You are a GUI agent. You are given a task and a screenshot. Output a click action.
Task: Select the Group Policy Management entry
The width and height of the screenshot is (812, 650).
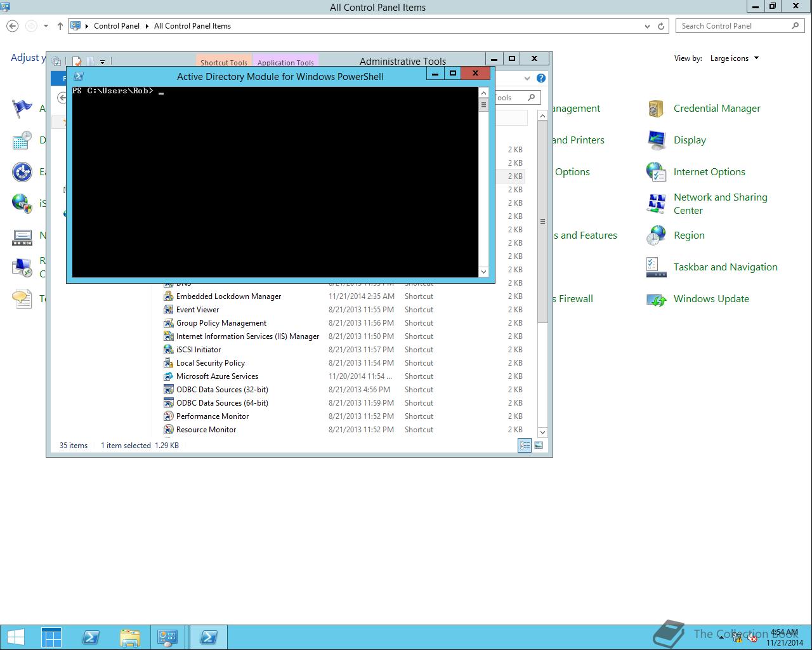point(221,323)
